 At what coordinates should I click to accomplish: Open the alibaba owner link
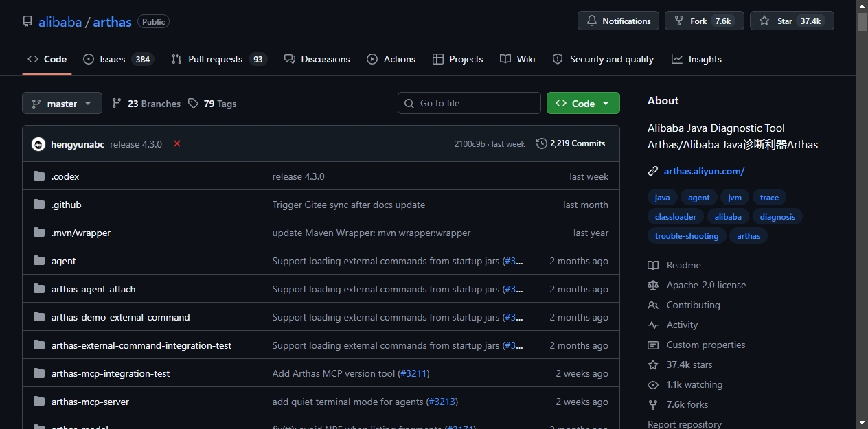[60, 21]
